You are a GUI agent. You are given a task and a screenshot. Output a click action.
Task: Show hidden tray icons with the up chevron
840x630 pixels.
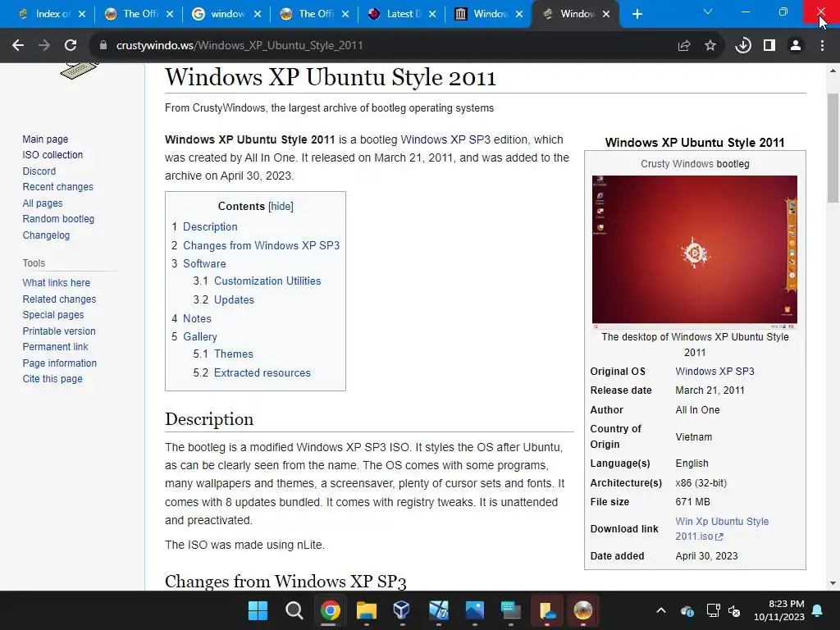[661, 610]
